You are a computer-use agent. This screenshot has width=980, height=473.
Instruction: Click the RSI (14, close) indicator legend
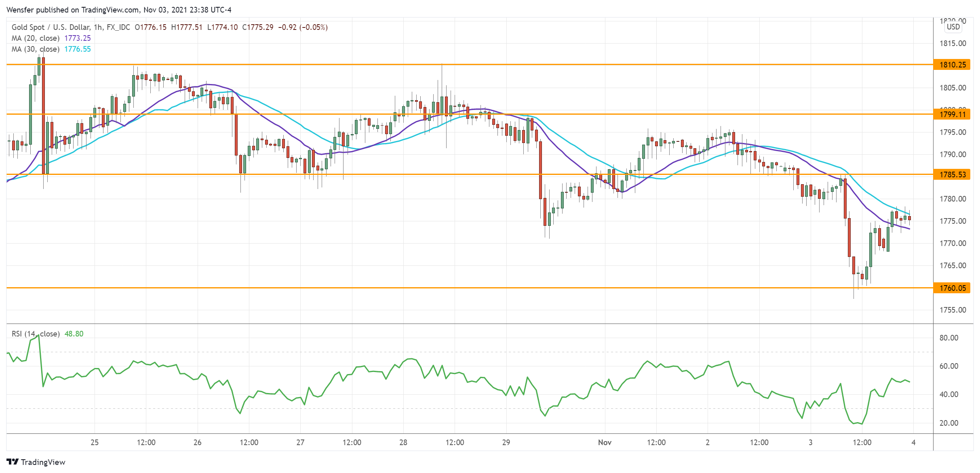(x=36, y=334)
